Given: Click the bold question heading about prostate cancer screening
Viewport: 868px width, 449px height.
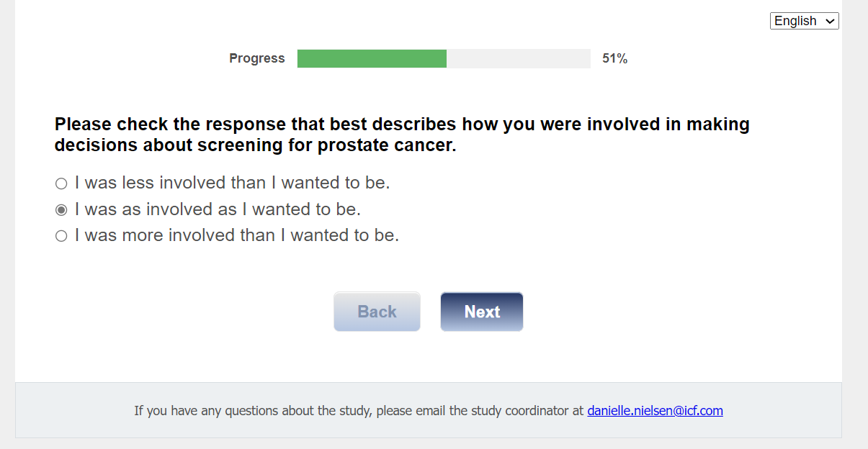Looking at the screenshot, I should tap(402, 135).
